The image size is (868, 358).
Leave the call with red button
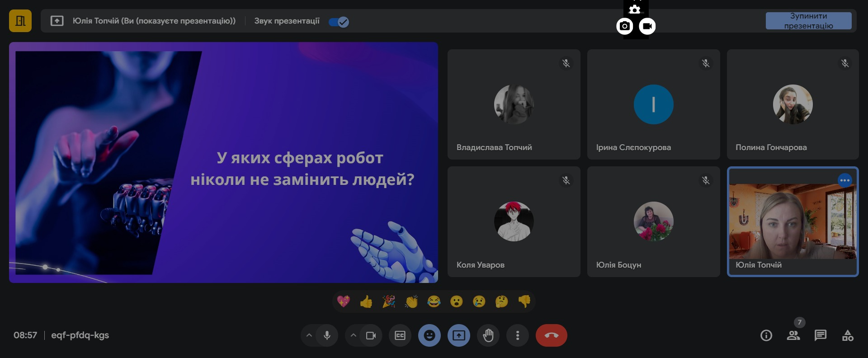point(551,335)
